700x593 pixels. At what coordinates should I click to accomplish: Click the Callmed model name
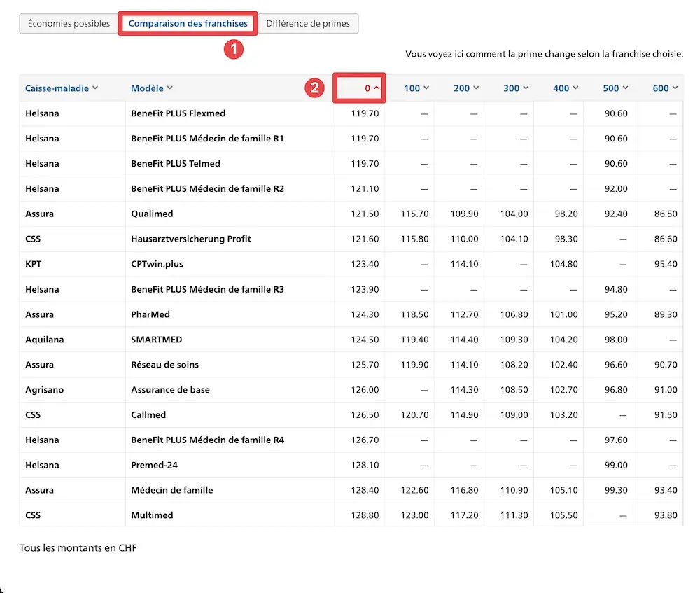148,415
